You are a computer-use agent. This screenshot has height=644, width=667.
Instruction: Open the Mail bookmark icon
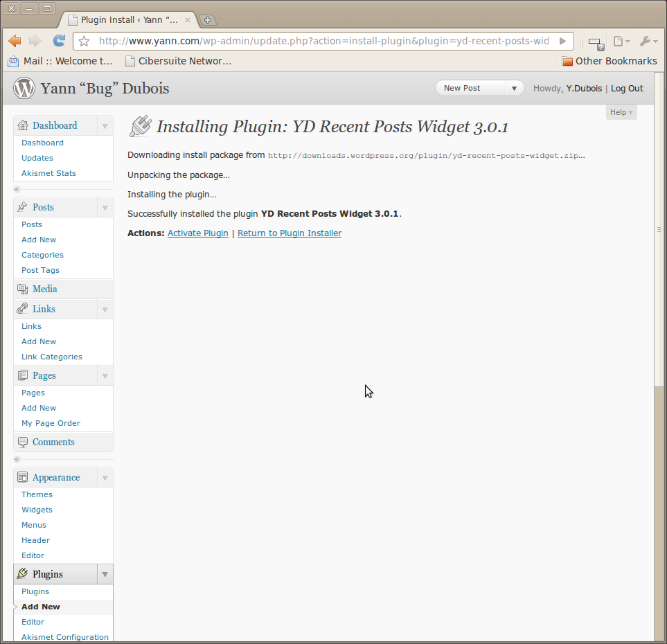coord(13,61)
